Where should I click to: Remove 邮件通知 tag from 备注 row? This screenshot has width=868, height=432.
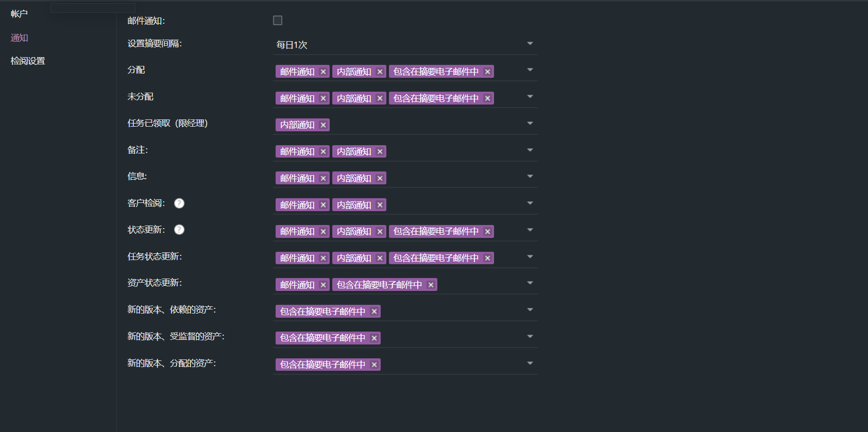(x=323, y=151)
